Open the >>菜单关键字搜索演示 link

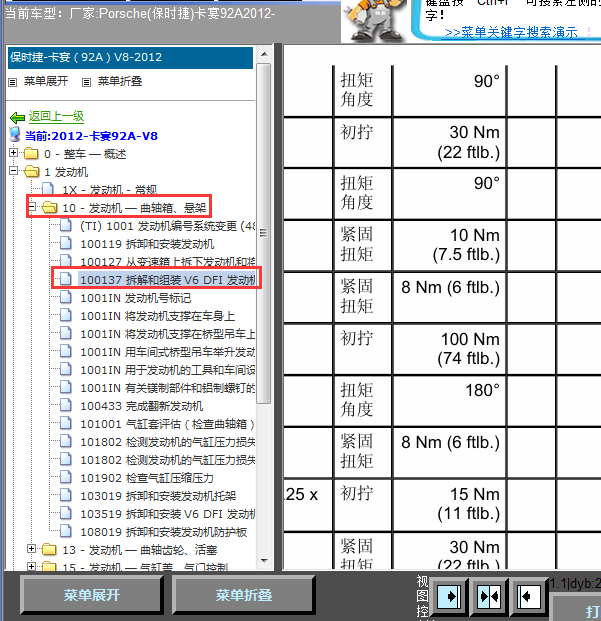[511, 32]
